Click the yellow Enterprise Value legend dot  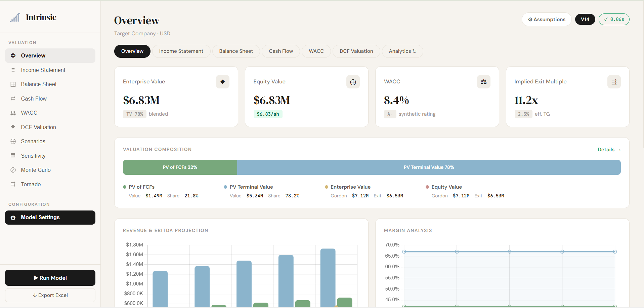(x=327, y=187)
